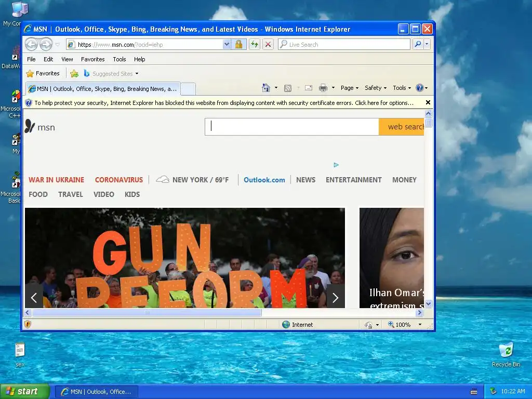
Task: Expand the address bar dropdown
Action: click(227, 45)
